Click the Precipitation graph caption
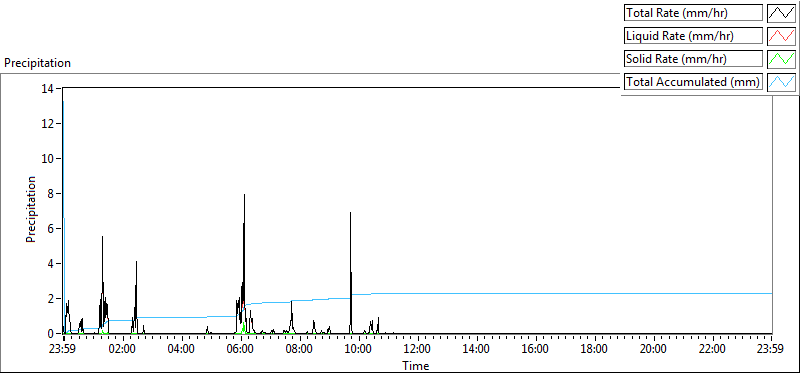This screenshot has width=800, height=373. pyautogui.click(x=37, y=63)
